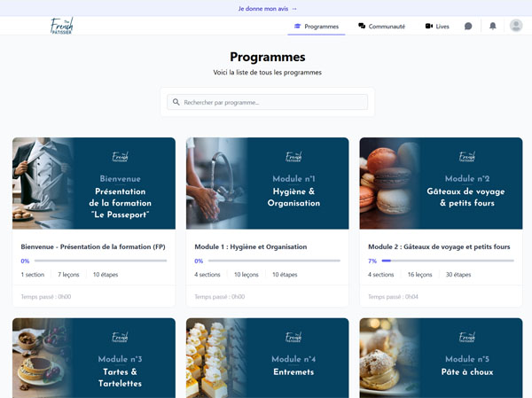
Task: Open the Programmes tab
Action: 317,27
